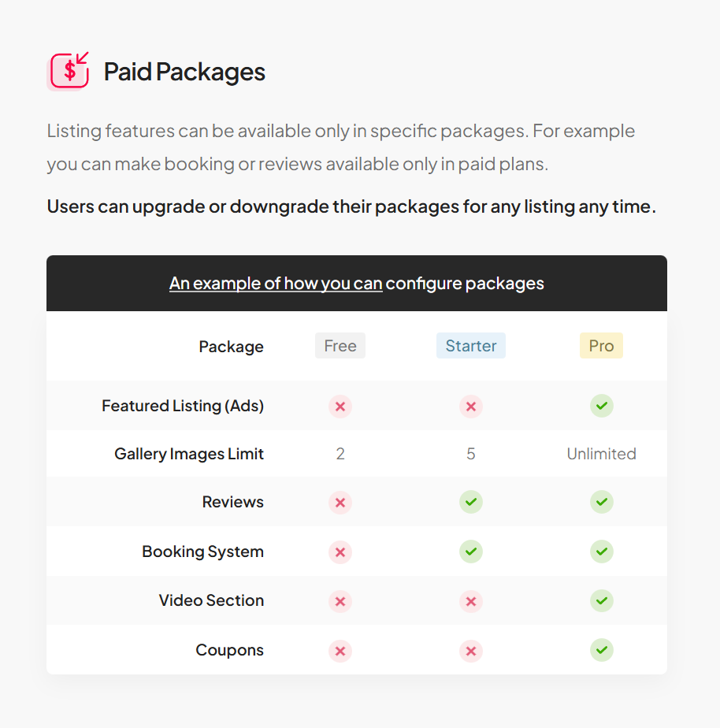Screen dimensions: 720x728
Task: Click the Starter Reviews green check icon
Action: tap(471, 502)
